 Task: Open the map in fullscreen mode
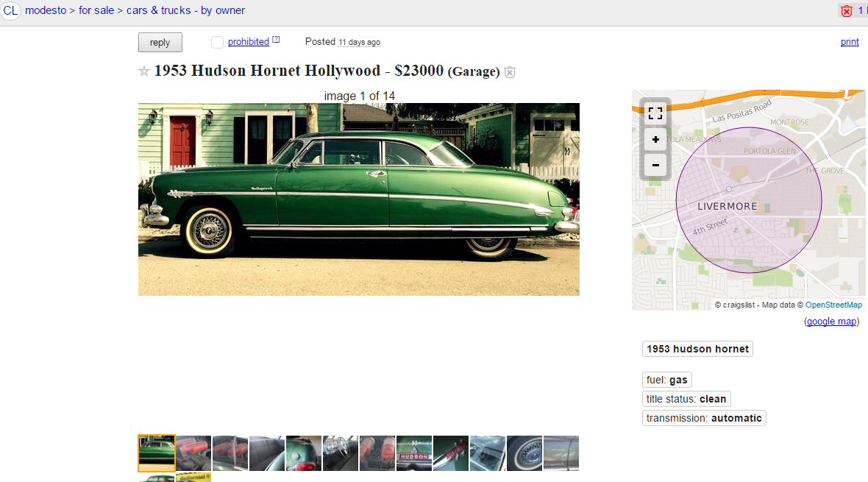(655, 113)
